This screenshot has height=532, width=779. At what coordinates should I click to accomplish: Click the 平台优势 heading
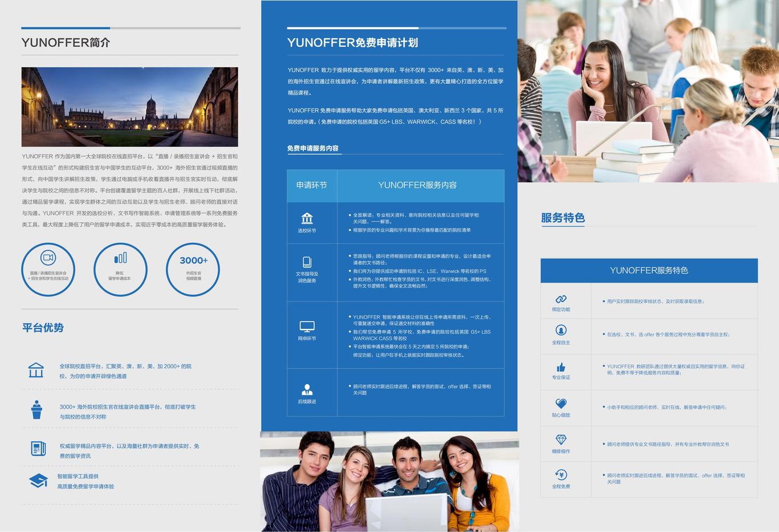tap(43, 328)
